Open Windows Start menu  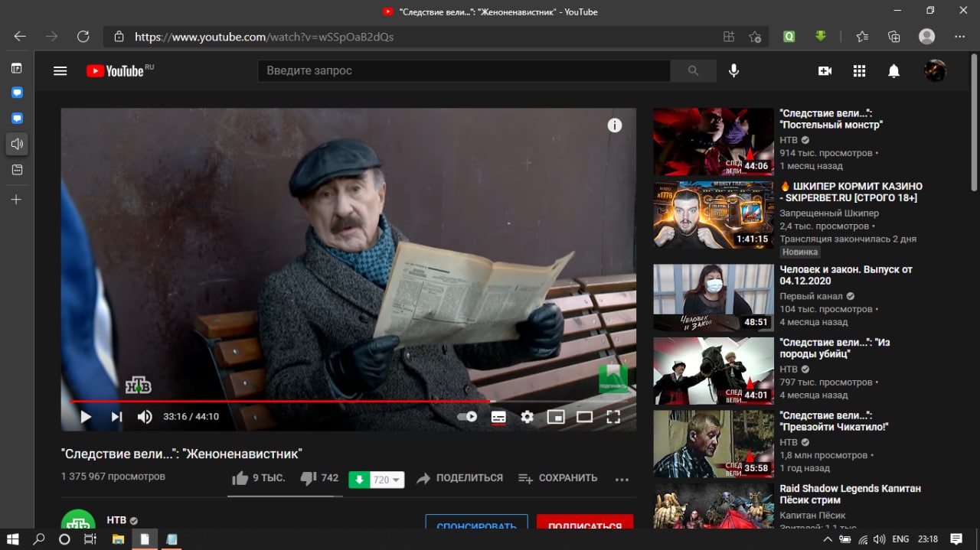click(x=13, y=539)
